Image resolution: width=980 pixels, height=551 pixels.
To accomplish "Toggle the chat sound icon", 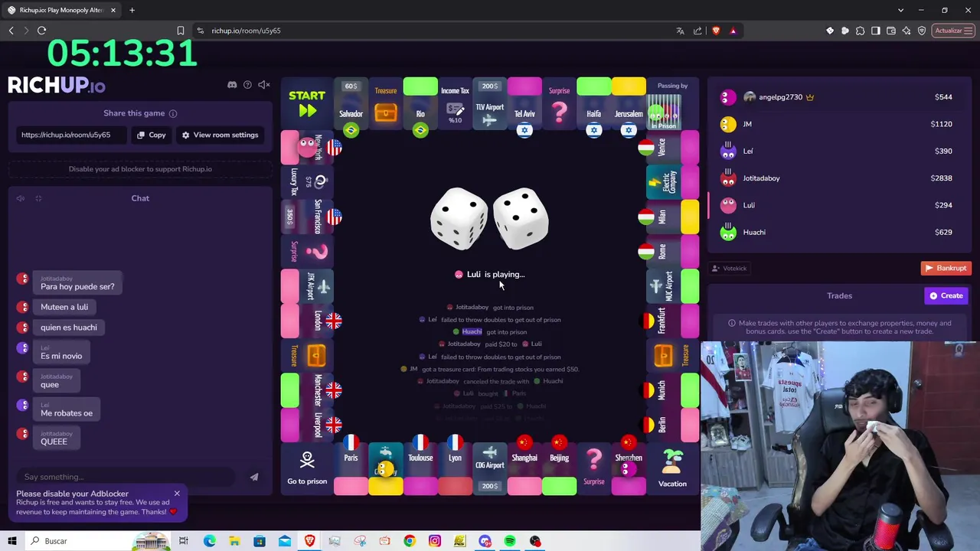I will (x=21, y=198).
